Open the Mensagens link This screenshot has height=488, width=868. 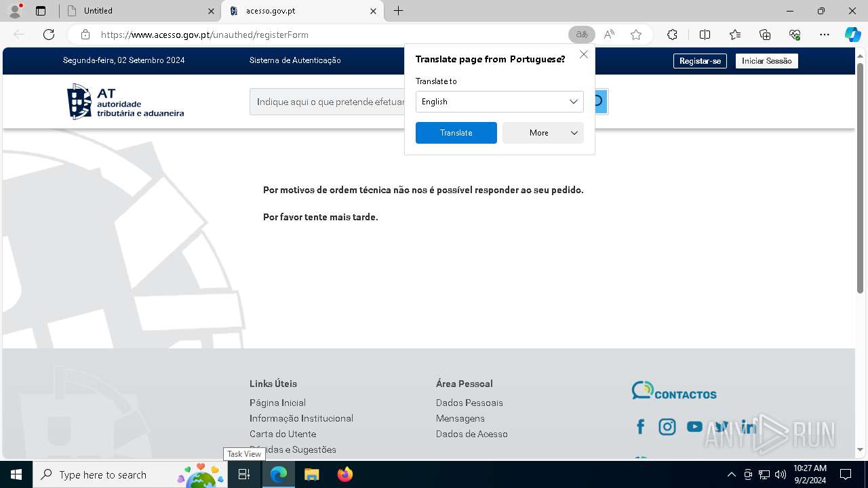pos(460,418)
